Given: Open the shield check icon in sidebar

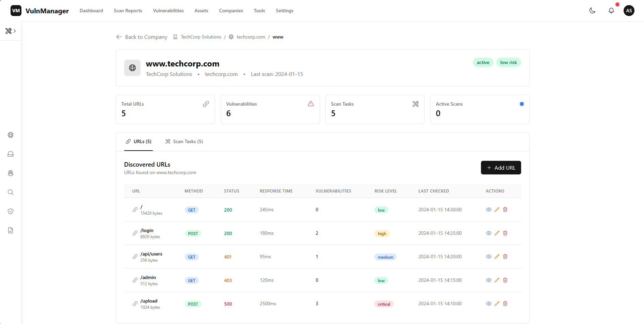Looking at the screenshot, I should [x=11, y=211].
